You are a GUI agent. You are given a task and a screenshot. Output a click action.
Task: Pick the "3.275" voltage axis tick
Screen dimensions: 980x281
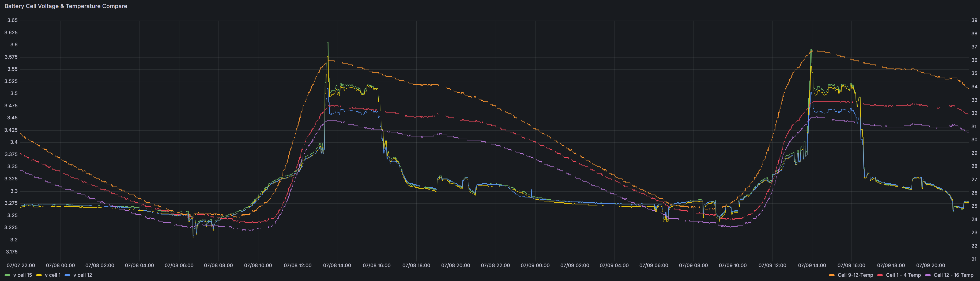coord(11,203)
